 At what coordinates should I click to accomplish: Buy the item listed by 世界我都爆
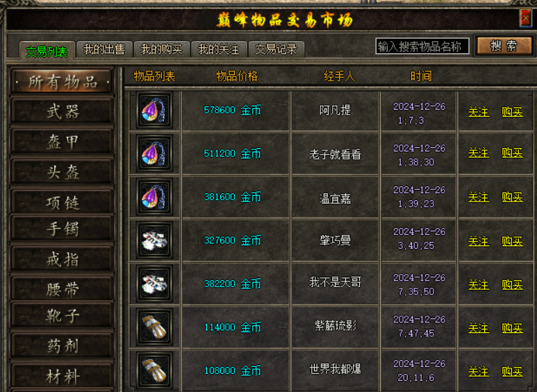513,371
